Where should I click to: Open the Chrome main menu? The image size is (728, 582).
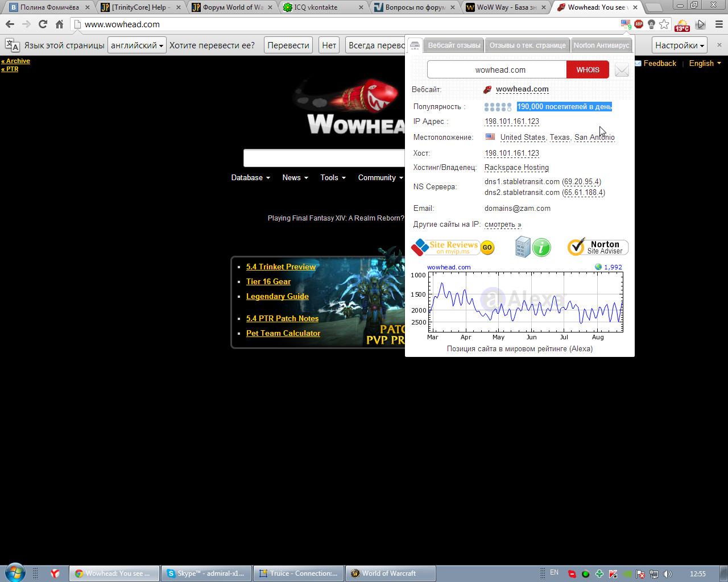(719, 24)
